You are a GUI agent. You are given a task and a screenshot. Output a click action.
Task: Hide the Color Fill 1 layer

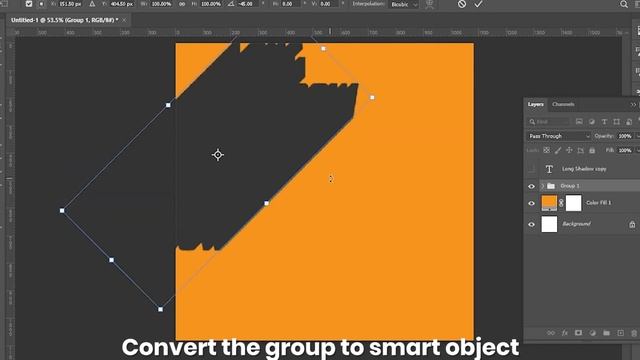(531, 203)
